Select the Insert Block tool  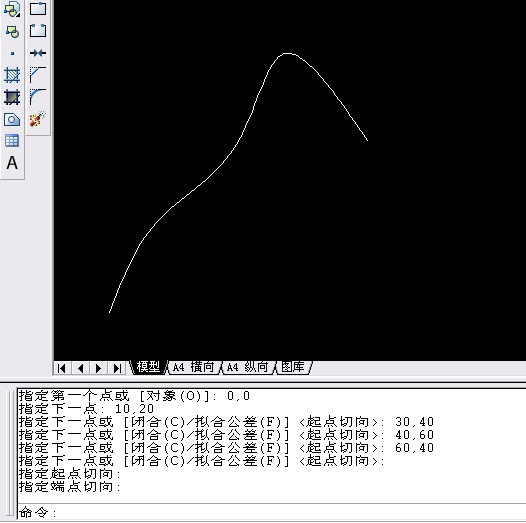point(12,8)
